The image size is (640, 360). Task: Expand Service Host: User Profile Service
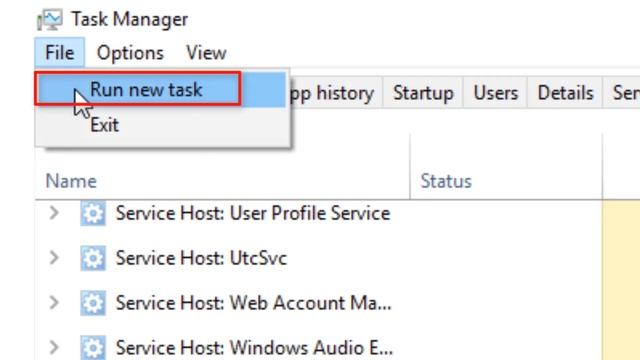54,213
